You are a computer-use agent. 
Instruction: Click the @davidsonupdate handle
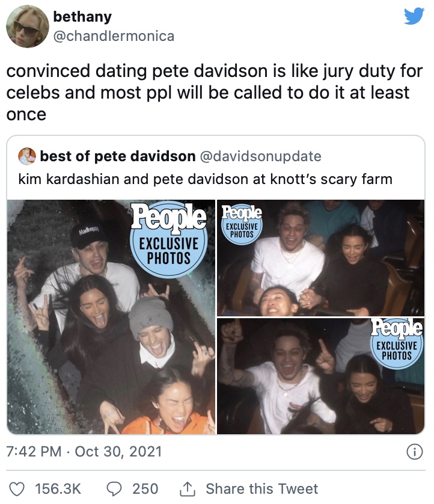click(x=260, y=156)
